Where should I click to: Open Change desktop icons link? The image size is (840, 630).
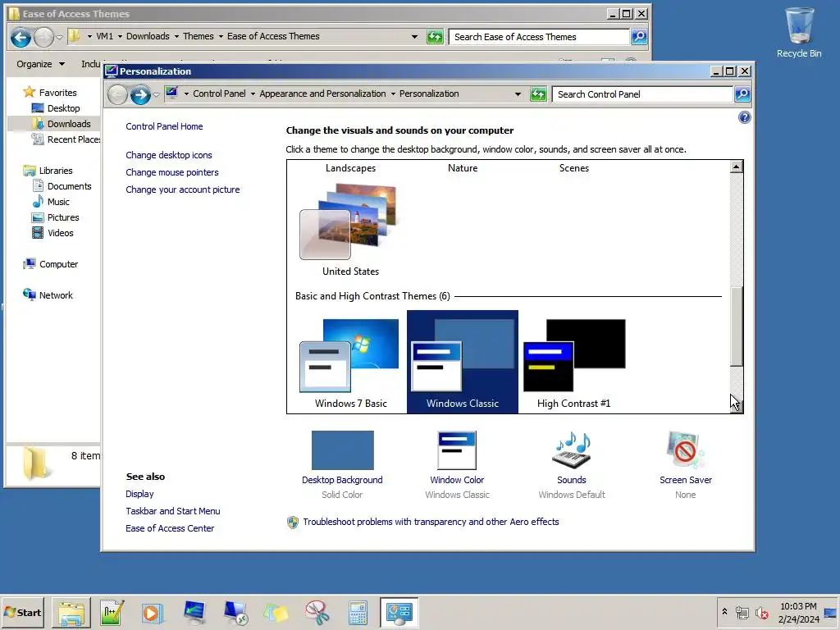[x=169, y=155]
